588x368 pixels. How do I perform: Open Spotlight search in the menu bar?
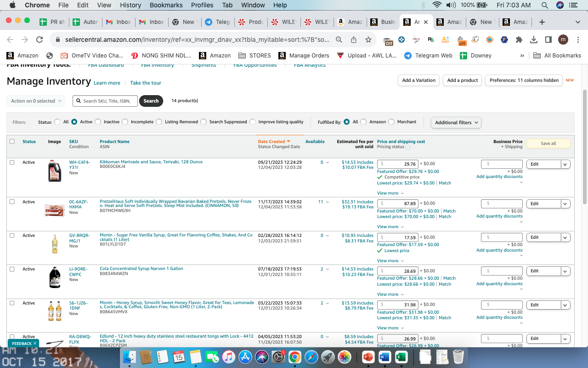pos(545,5)
